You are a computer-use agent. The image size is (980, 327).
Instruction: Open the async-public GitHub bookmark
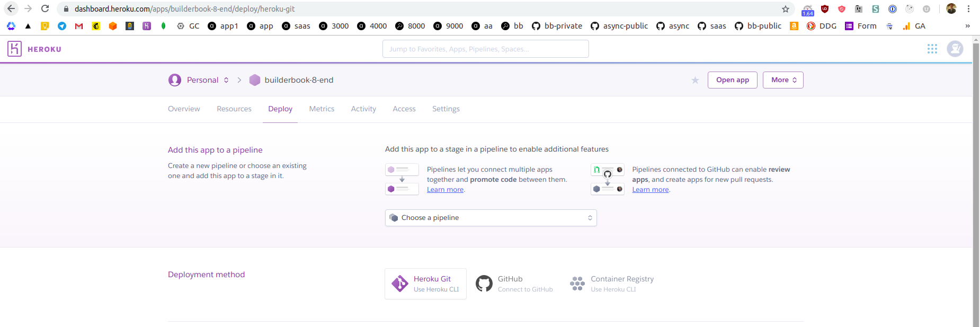coord(619,26)
